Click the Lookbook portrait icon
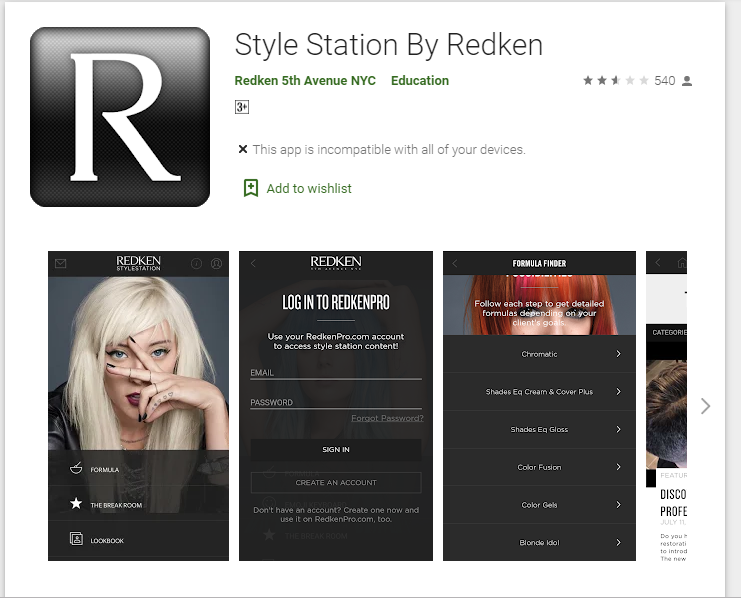Image resolution: width=741 pixels, height=599 pixels. [x=76, y=540]
